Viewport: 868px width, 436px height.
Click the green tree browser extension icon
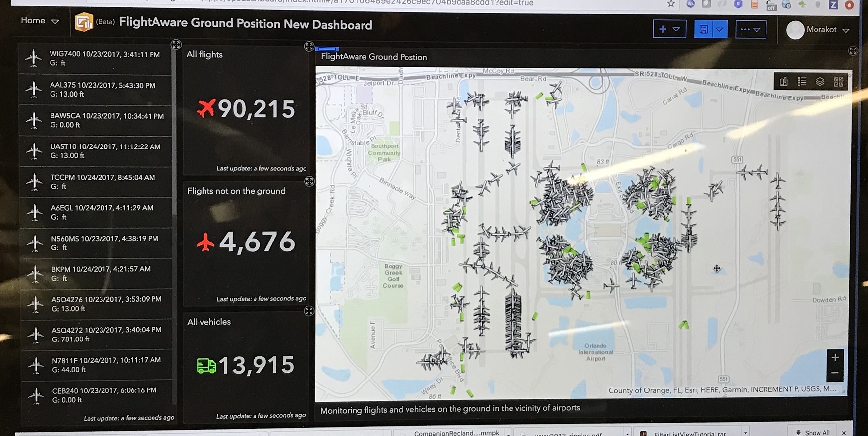click(802, 4)
